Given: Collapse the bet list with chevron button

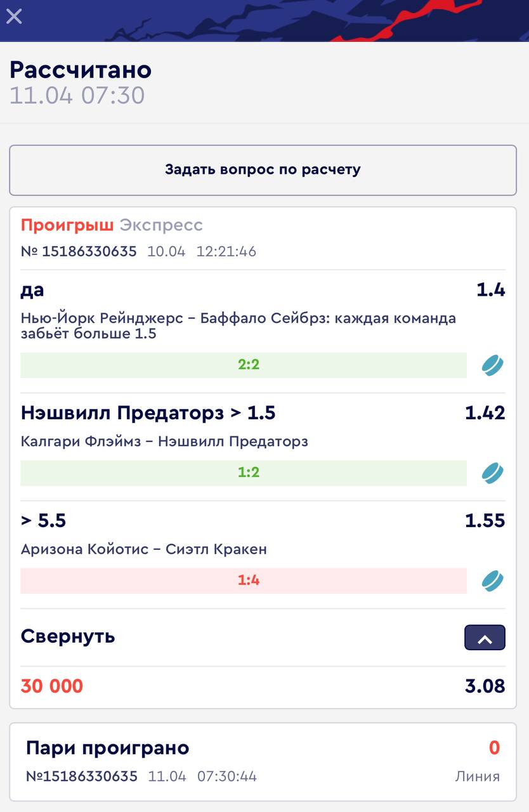Looking at the screenshot, I should pyautogui.click(x=485, y=638).
